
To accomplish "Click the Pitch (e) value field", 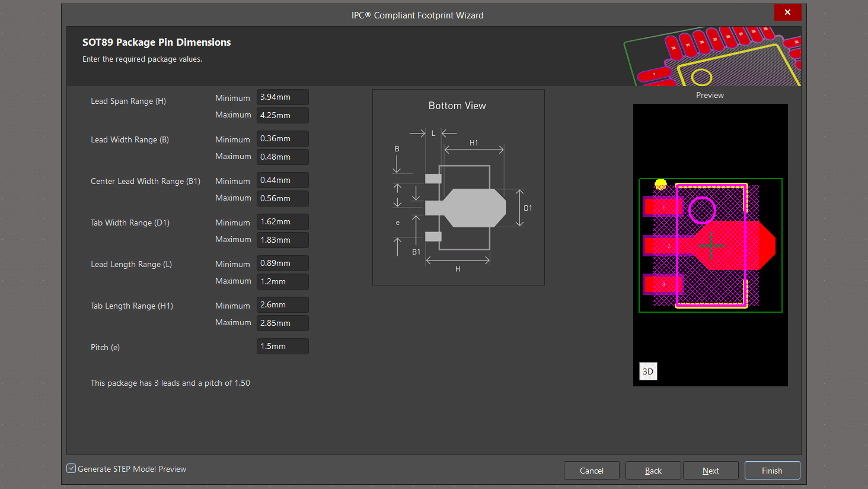I will (x=282, y=347).
